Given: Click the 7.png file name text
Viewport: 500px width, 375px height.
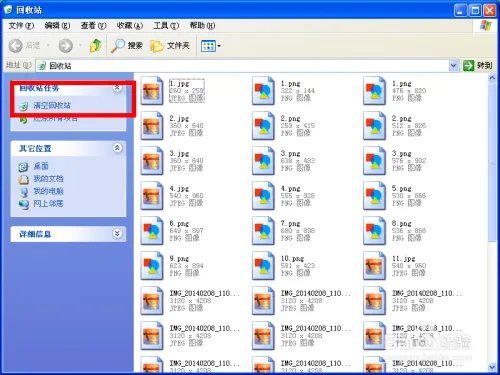Looking at the screenshot, I should pos(291,223).
